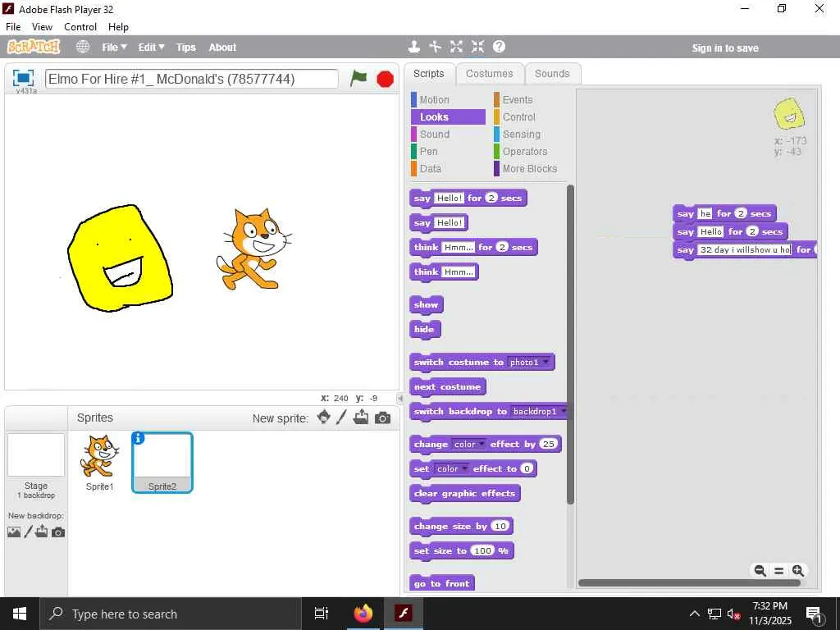Upload backdrop from file

42,532
